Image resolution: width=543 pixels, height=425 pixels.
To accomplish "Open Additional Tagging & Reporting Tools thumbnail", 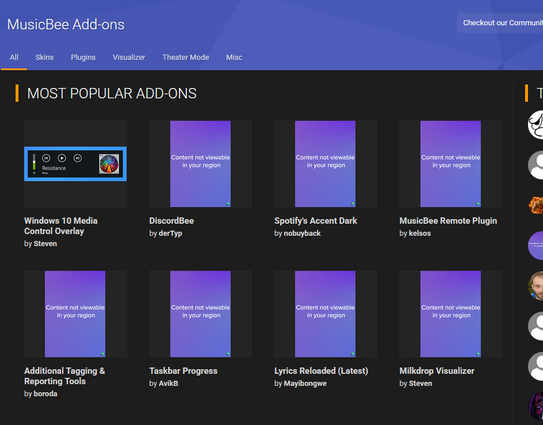I will click(x=75, y=314).
